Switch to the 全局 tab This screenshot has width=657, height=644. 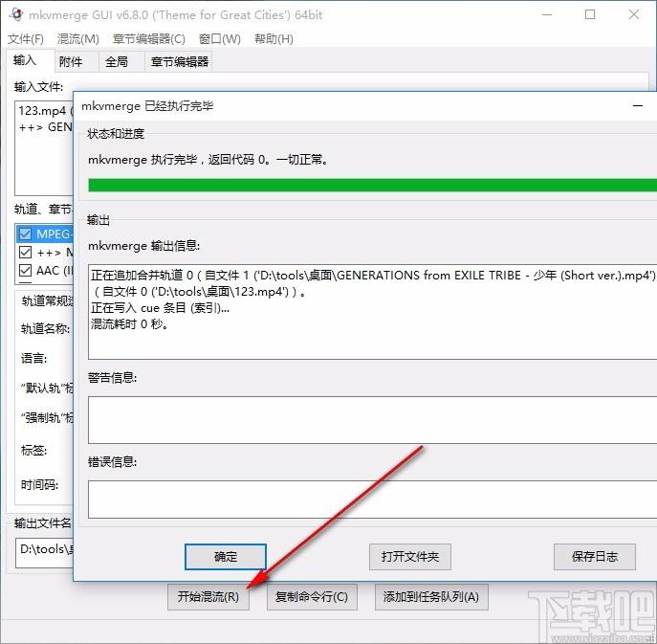(x=121, y=62)
